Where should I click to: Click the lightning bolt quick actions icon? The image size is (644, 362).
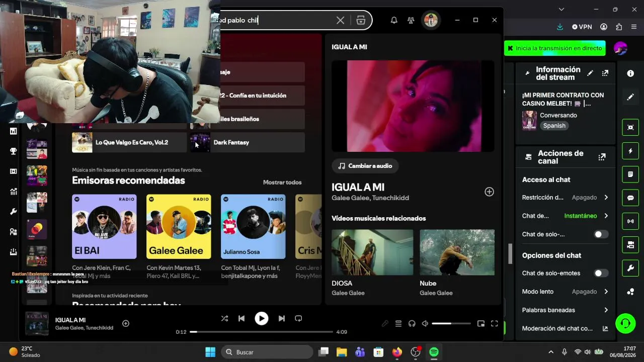[630, 151]
